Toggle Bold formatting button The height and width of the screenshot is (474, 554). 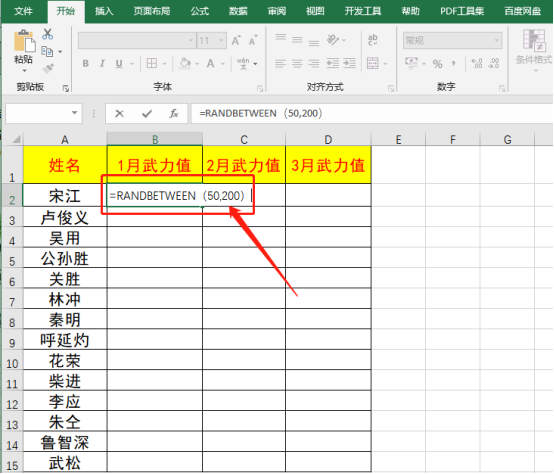86,64
